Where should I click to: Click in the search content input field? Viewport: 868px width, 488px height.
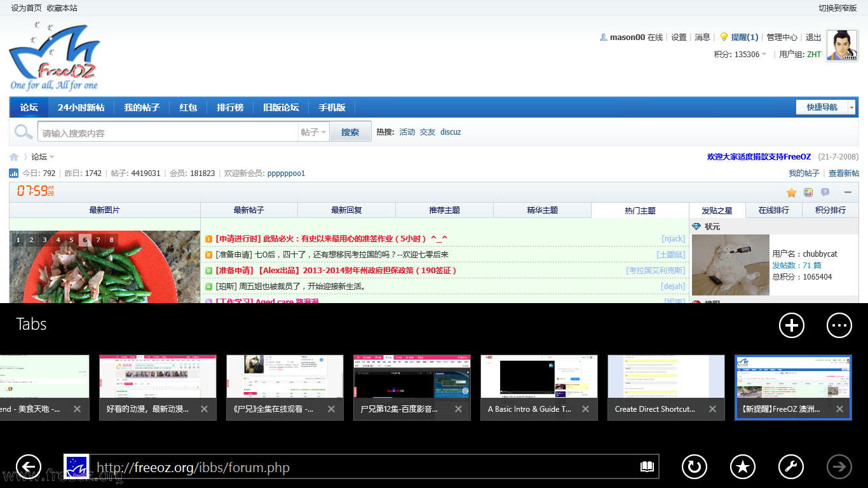pyautogui.click(x=168, y=132)
